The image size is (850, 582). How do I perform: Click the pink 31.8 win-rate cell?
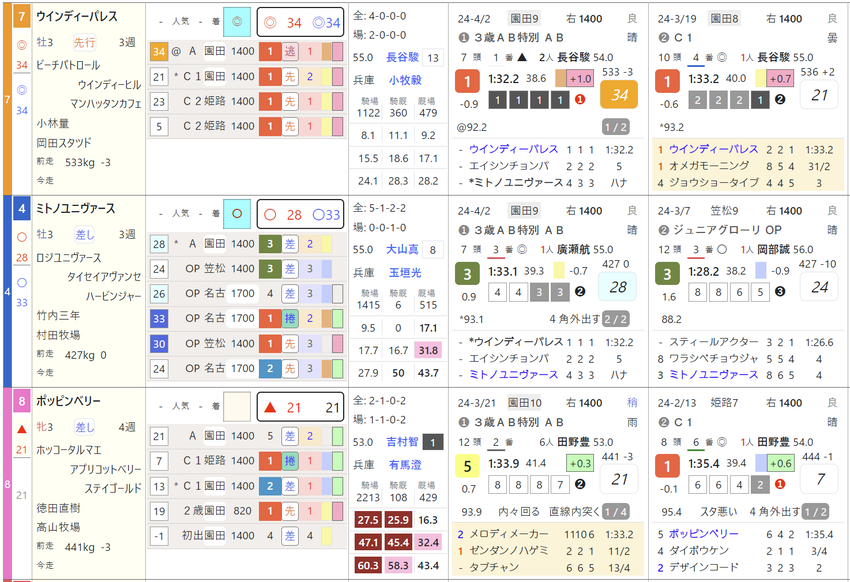428,351
